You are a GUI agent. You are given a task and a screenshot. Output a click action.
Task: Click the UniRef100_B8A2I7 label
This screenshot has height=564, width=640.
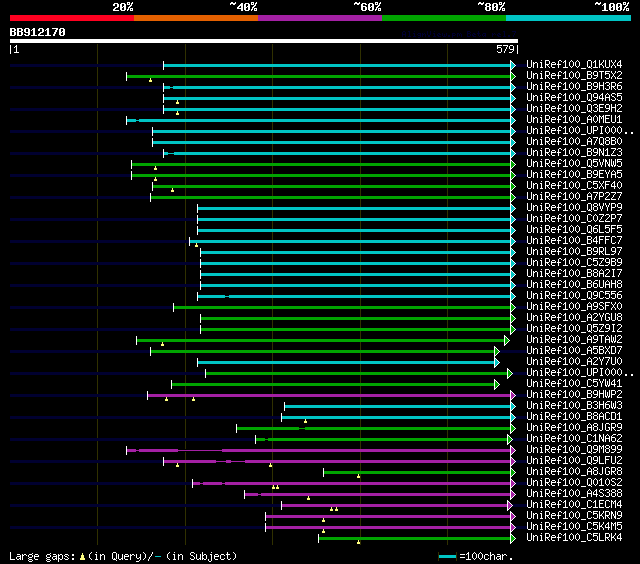point(574,274)
